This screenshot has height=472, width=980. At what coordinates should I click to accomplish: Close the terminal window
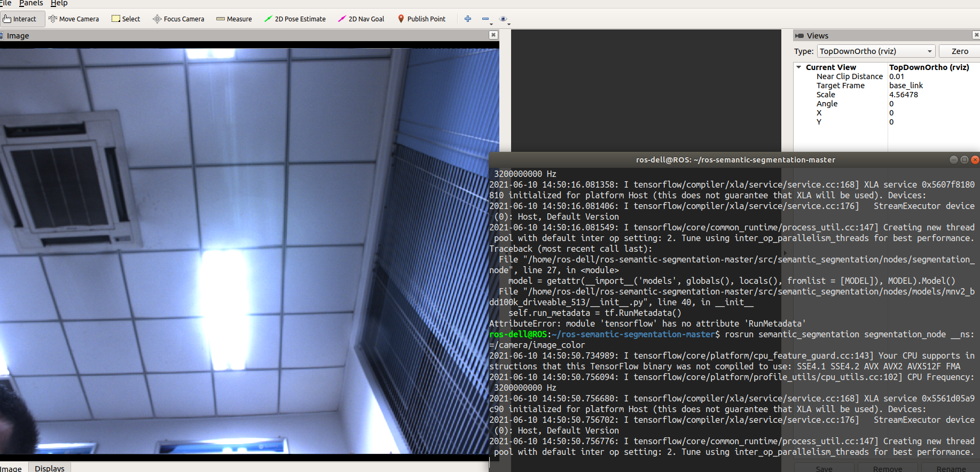[975, 159]
